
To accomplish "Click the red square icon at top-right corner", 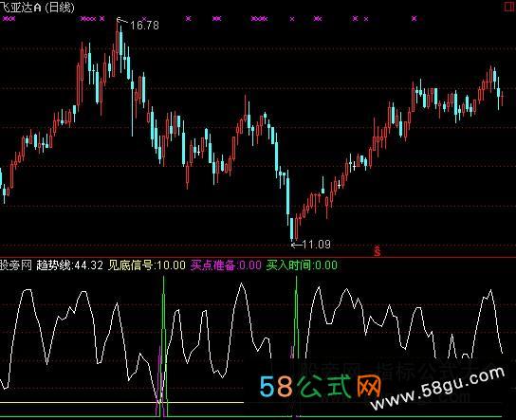I will coord(510,7).
